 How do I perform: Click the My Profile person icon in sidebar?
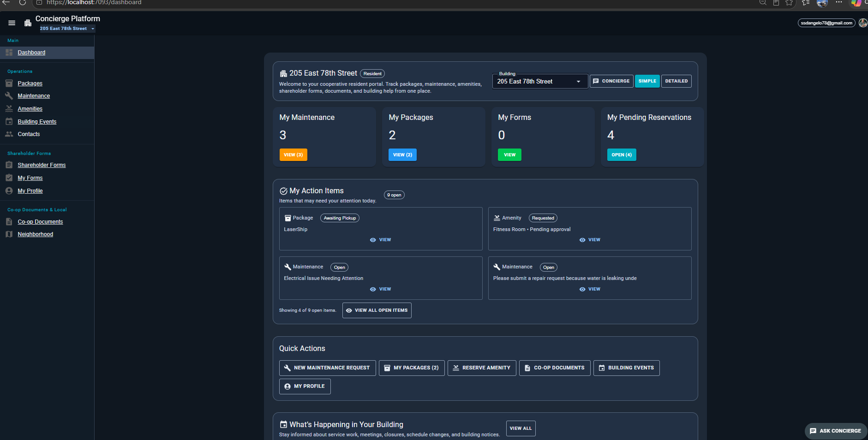point(9,191)
